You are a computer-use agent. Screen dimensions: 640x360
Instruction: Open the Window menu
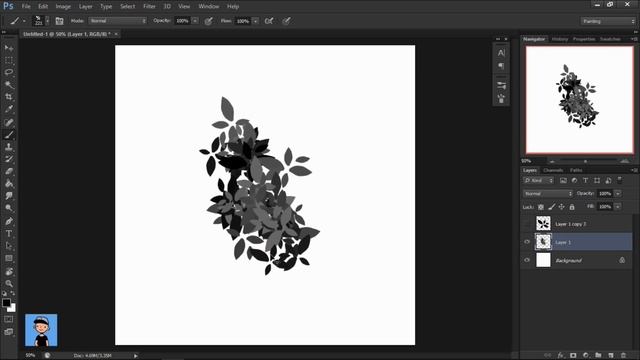[209, 7]
